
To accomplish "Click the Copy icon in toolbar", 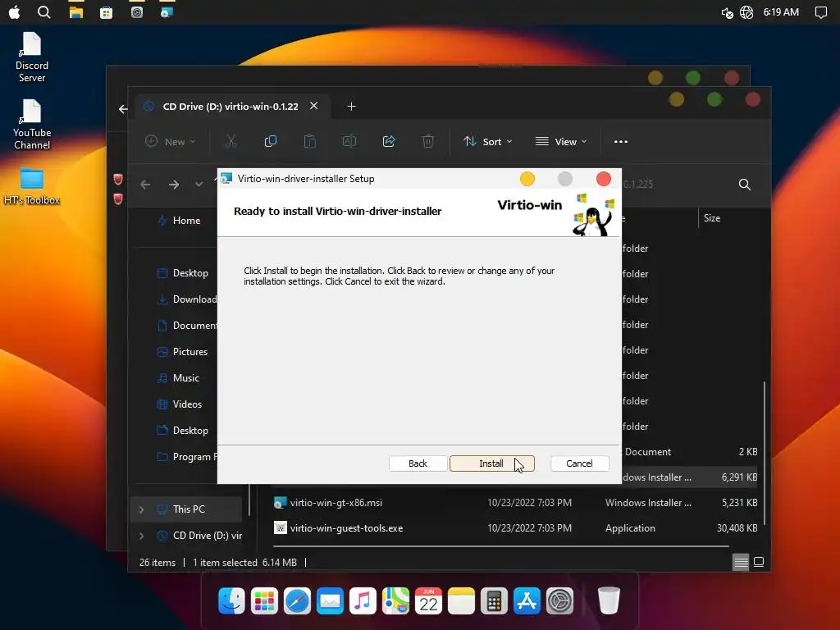I will pos(271,141).
